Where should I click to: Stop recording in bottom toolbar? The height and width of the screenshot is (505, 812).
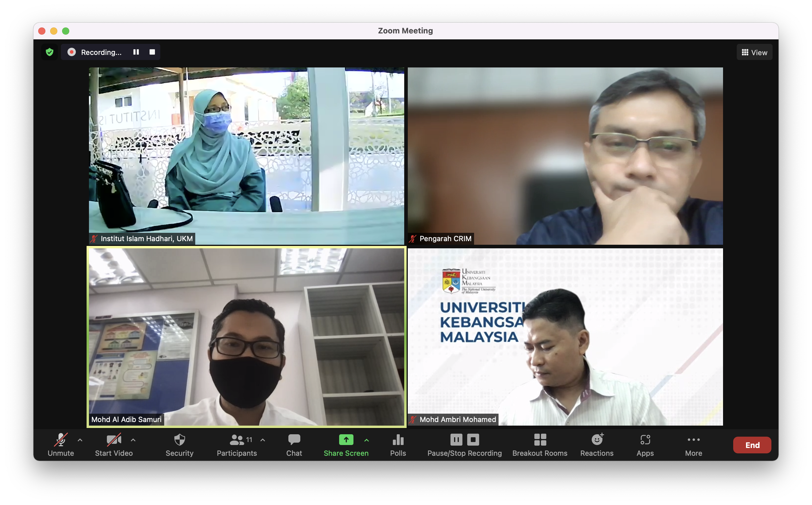[473, 440]
